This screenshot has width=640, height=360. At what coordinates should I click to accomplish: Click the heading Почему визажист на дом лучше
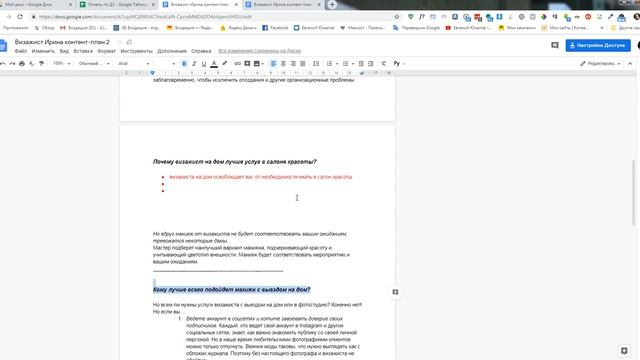click(235, 162)
